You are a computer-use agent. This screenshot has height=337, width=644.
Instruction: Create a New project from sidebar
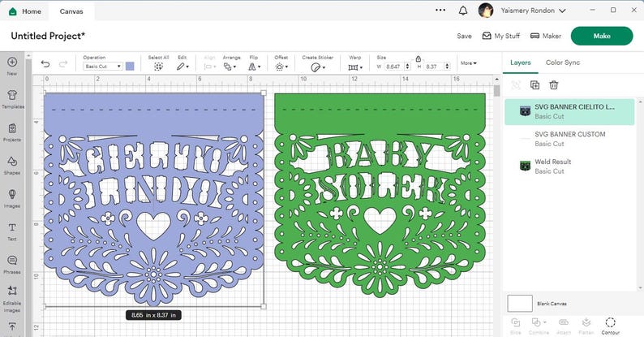tap(12, 66)
